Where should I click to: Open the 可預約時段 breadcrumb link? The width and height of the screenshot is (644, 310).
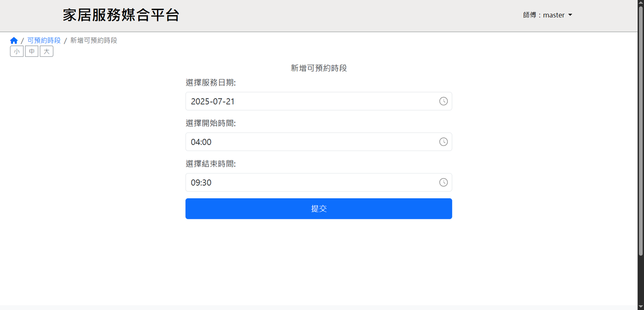pyautogui.click(x=44, y=40)
